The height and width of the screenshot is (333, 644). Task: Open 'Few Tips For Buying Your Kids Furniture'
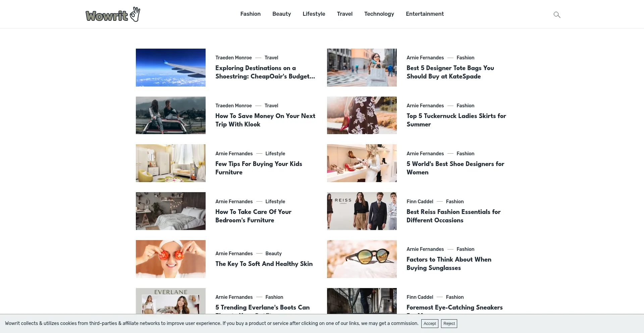tap(259, 168)
